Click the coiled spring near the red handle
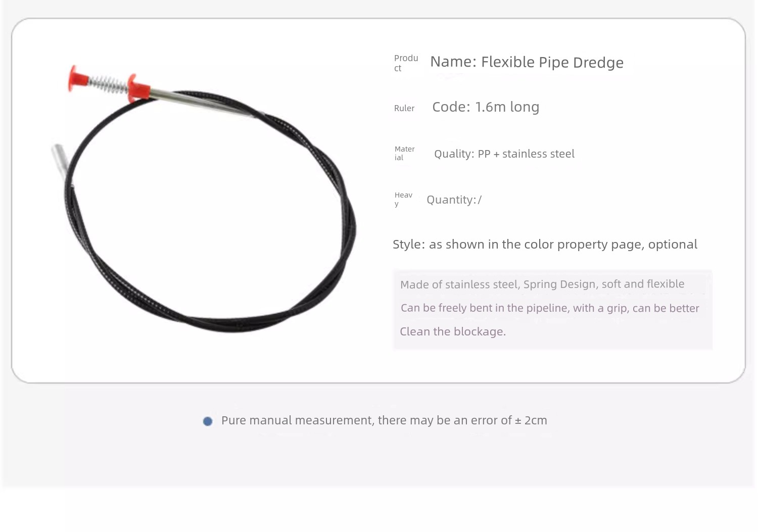Viewport: 758px width, 532px height. point(109,84)
